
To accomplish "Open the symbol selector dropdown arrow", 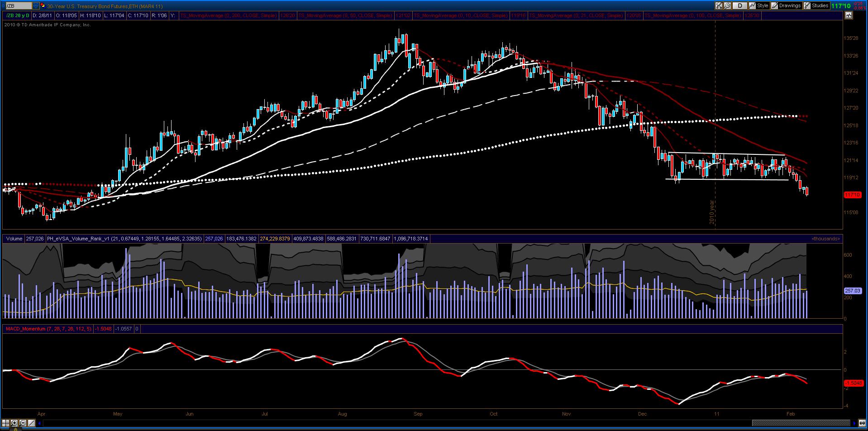I will [x=36, y=6].
